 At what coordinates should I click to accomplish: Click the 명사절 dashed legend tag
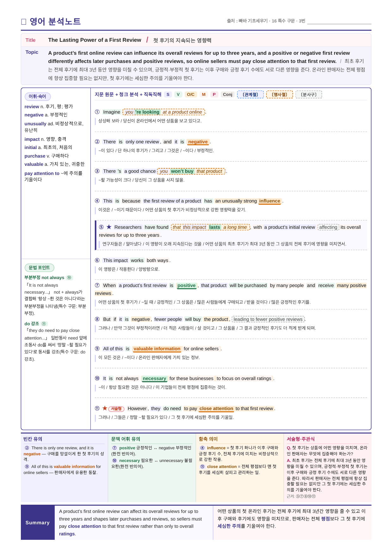[x=279, y=94]
